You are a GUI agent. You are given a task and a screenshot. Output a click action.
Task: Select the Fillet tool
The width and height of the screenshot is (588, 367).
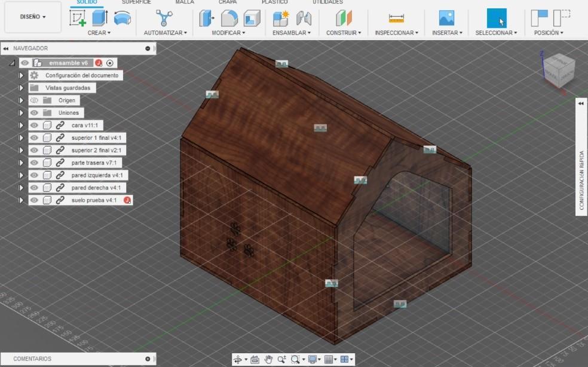[229, 18]
